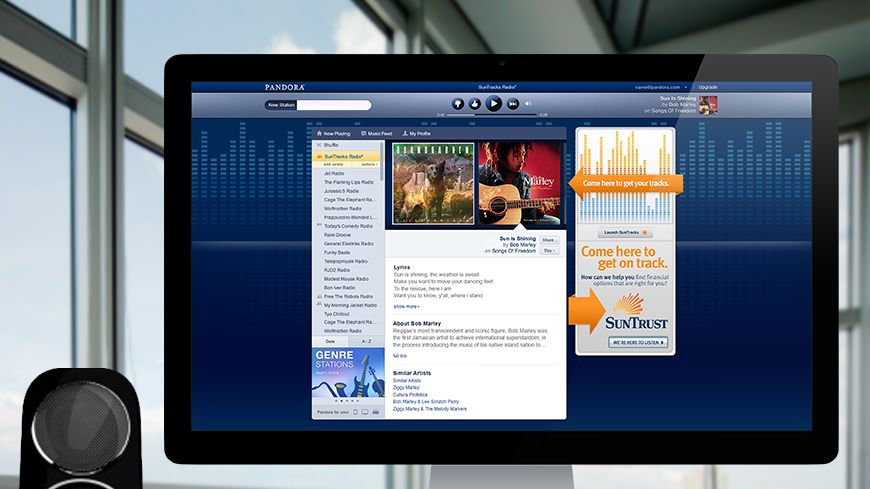Select The Flaming Lips Radio
Image resolution: width=870 pixels, height=489 pixels.
[x=348, y=182]
